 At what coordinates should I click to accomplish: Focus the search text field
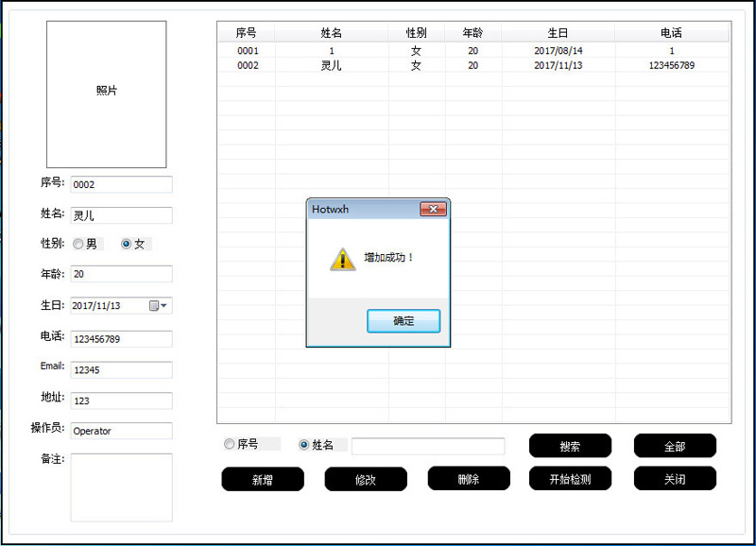point(428,446)
